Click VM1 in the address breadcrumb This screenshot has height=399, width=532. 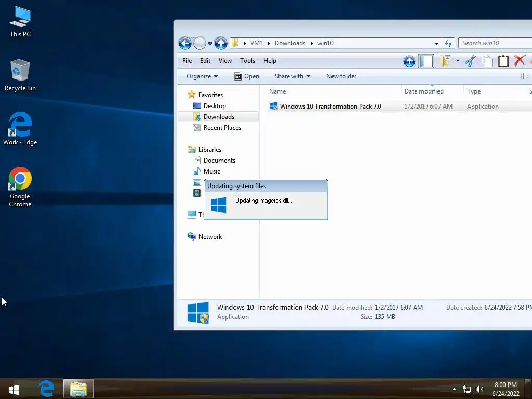click(x=256, y=43)
